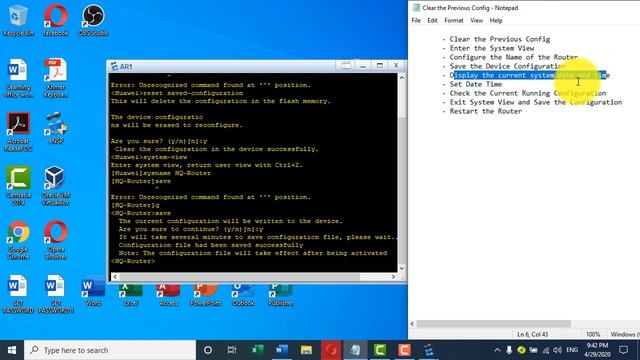Open volume control in system tray

coord(558,350)
